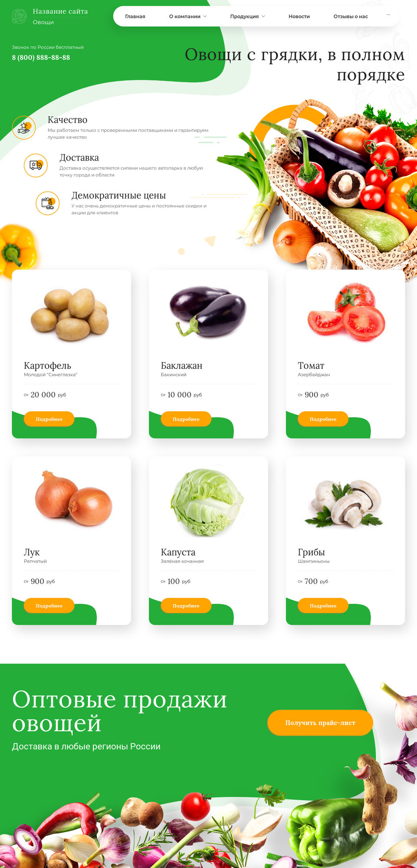
Task: Open details for Томат via Подробнее
Action: 323,419
